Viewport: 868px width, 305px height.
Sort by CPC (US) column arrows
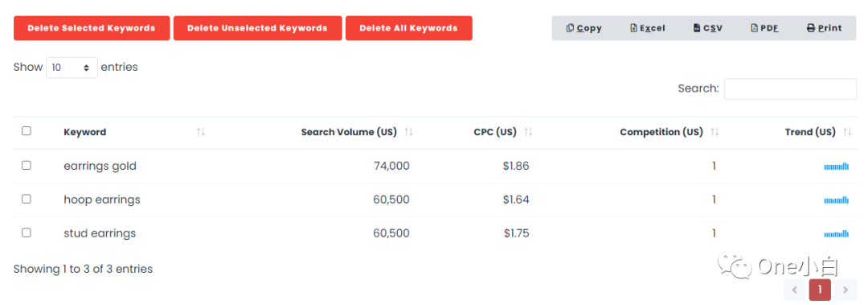(x=528, y=132)
